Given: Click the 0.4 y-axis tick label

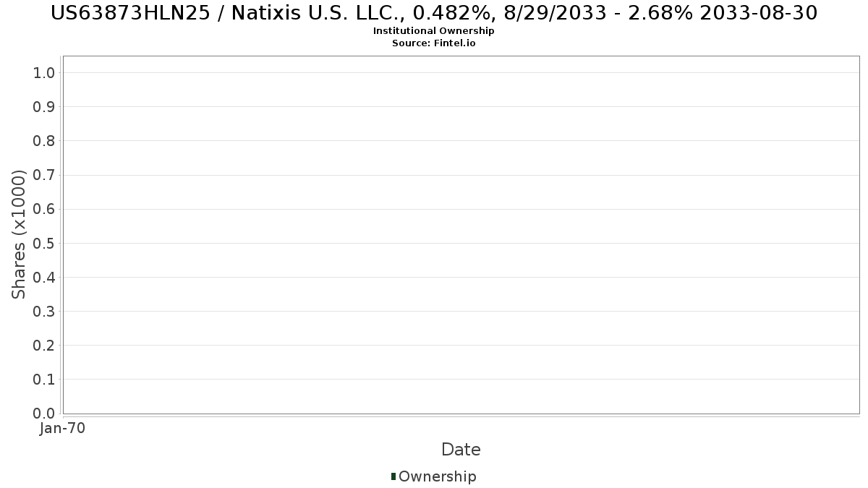Looking at the screenshot, I should click(44, 277).
